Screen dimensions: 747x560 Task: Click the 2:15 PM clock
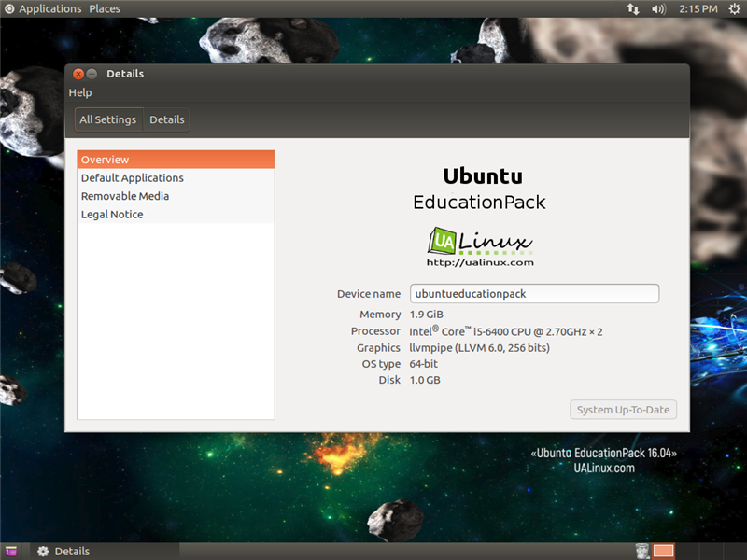tap(698, 9)
